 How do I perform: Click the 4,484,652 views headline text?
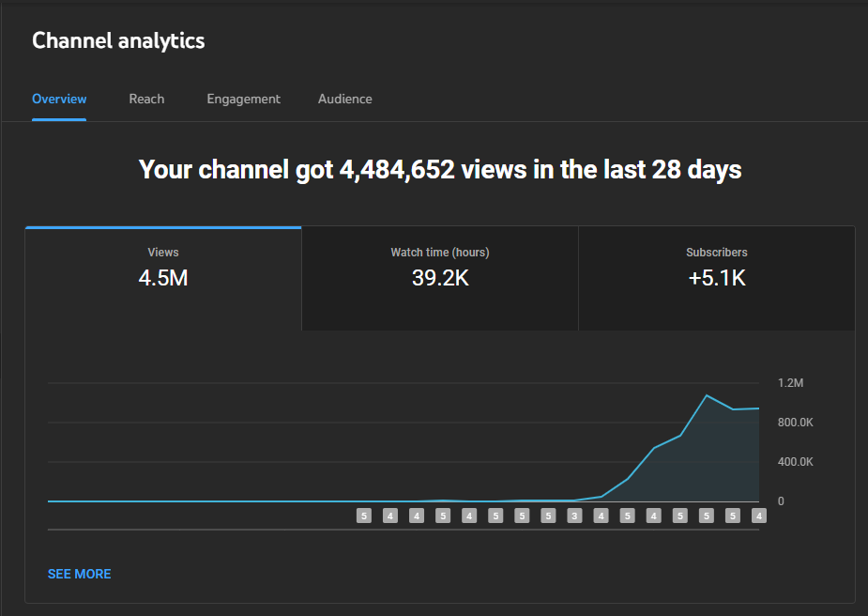pyautogui.click(x=440, y=170)
